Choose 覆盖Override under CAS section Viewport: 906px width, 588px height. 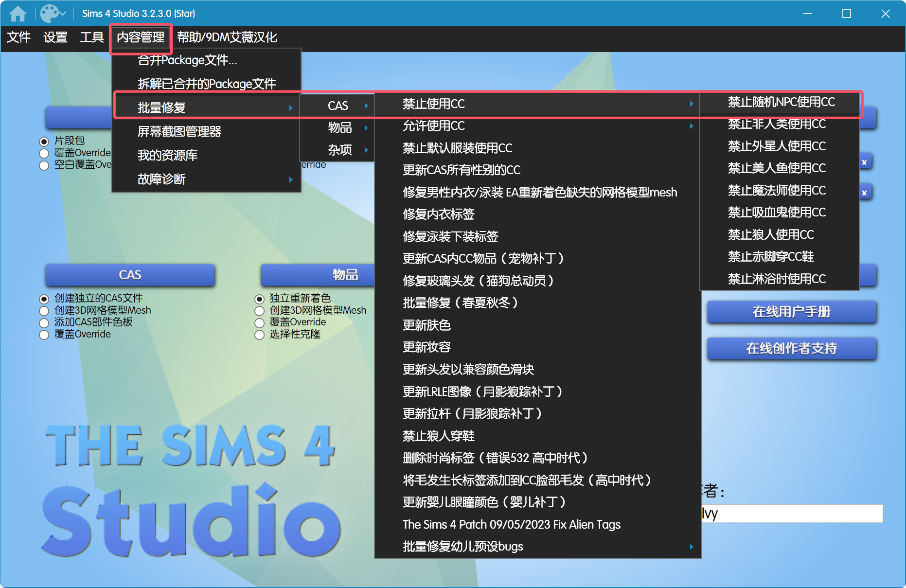tap(44, 335)
